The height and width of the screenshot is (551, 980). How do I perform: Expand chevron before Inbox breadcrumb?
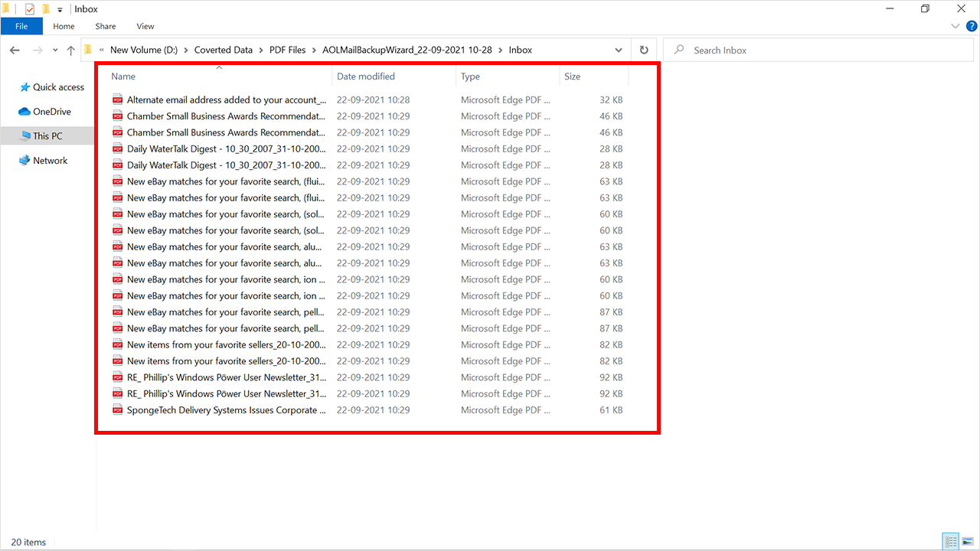[x=501, y=50]
